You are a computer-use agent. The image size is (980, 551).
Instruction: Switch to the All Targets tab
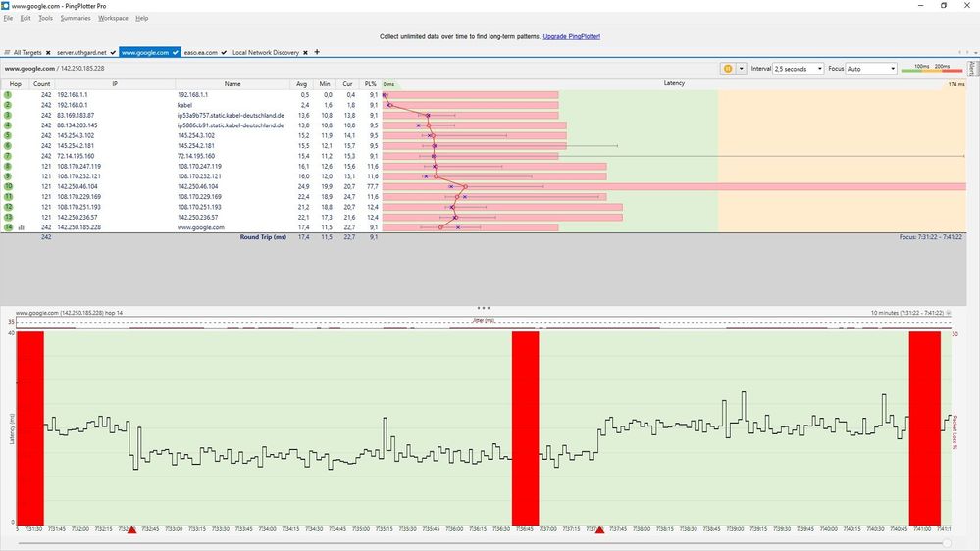coord(26,53)
